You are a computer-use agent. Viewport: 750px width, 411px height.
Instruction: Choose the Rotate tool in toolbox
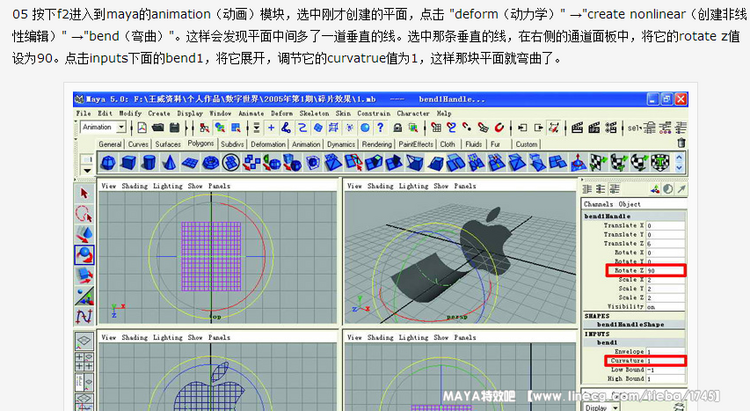pos(84,255)
